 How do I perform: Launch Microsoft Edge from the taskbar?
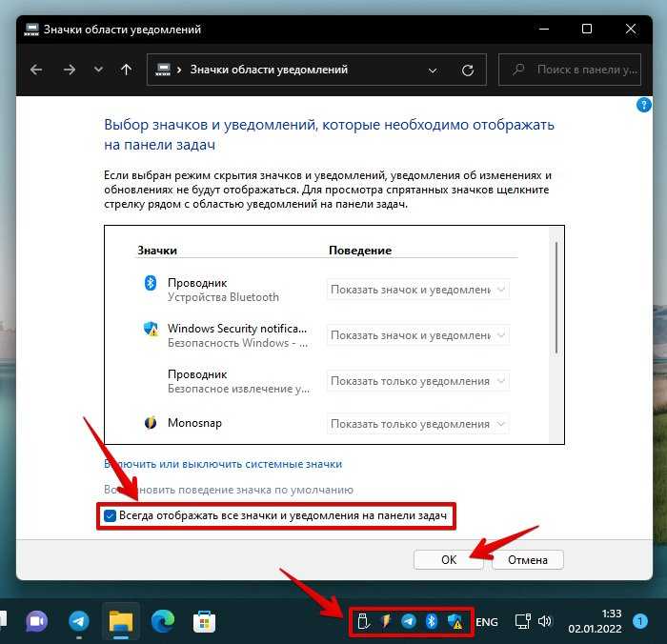click(x=163, y=622)
